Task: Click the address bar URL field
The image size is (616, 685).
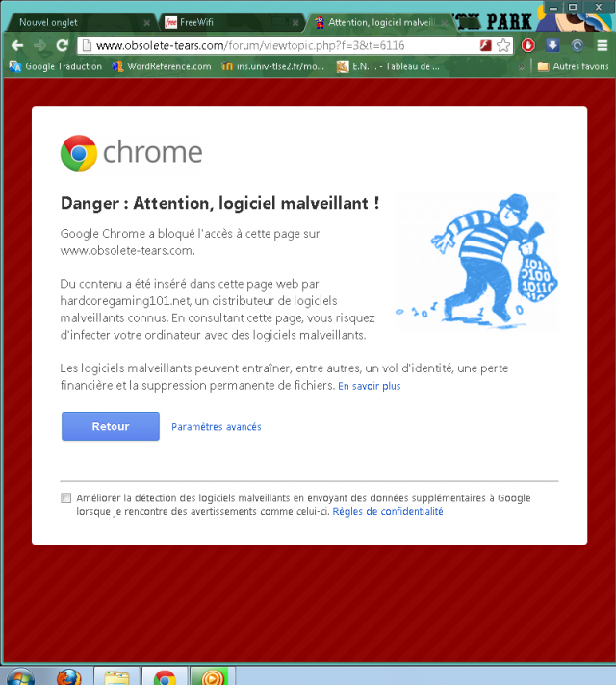Action: point(280,45)
